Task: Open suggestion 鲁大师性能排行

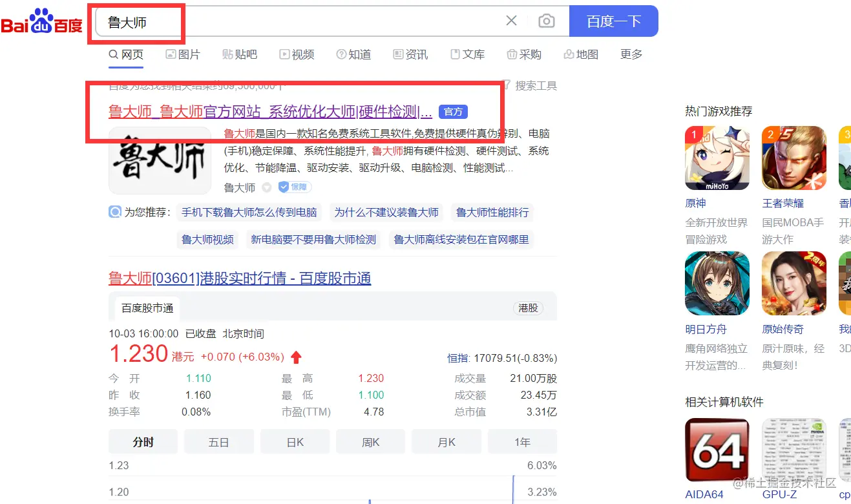Action: point(492,213)
